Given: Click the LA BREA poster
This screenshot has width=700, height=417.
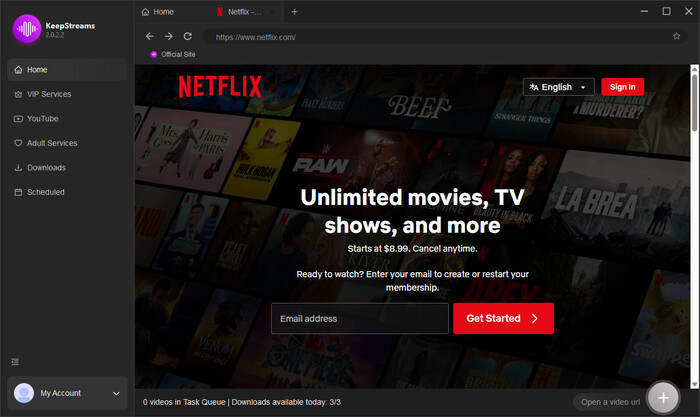Looking at the screenshot, I should 618,205.
